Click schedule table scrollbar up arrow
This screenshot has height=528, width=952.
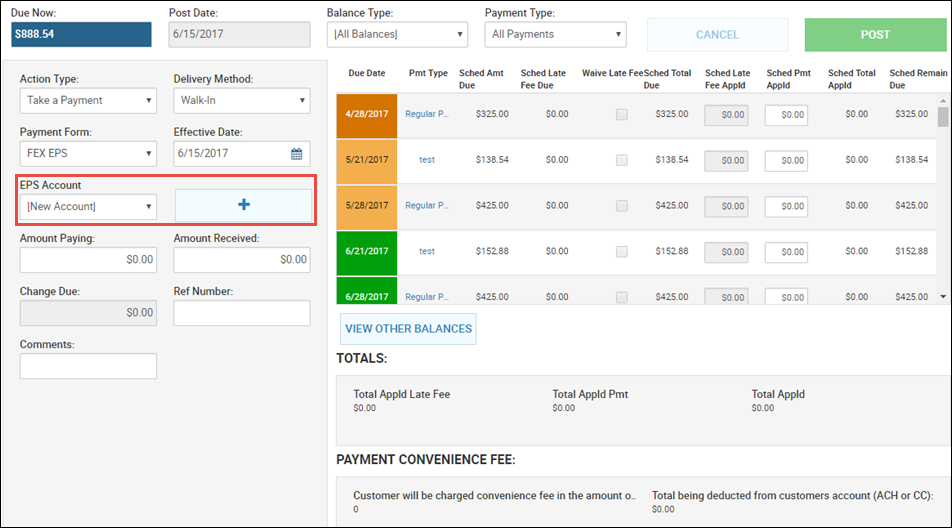click(943, 100)
